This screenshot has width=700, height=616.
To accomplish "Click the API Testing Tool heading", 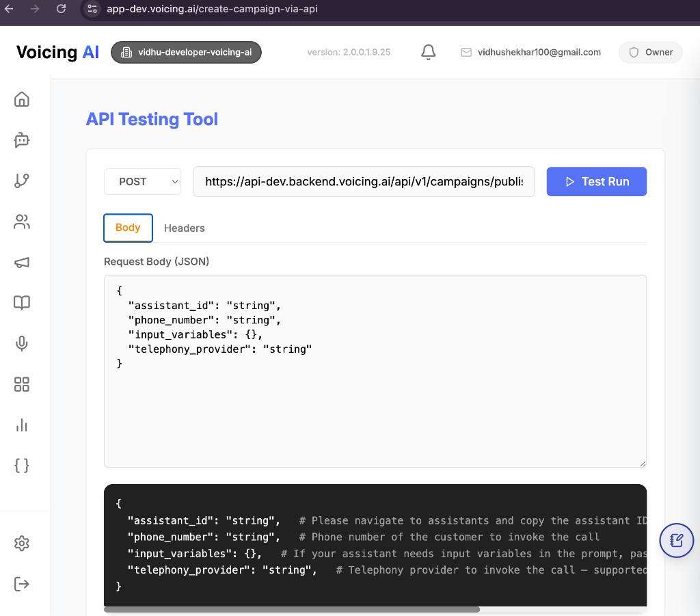I will point(152,119).
